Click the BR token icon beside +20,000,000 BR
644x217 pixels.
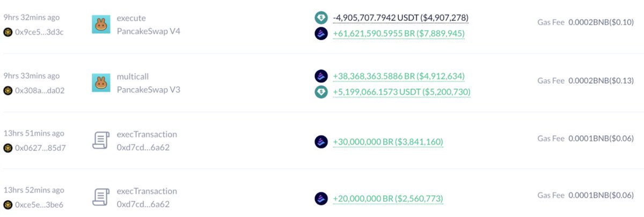[321, 198]
